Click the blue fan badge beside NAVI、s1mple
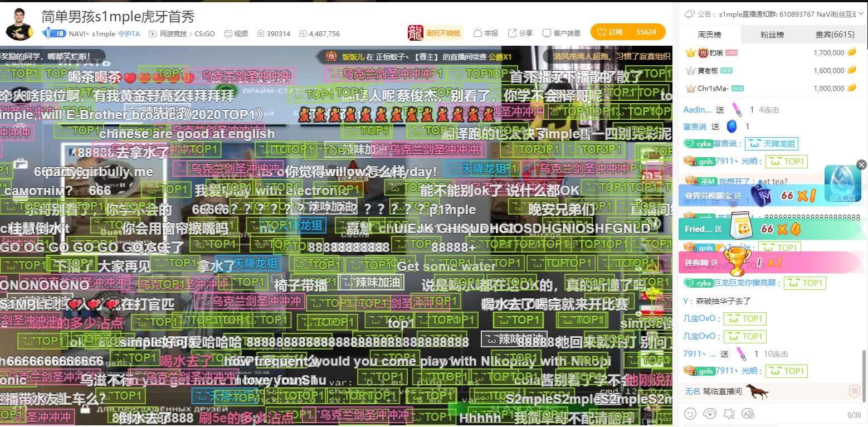868x427 pixels. click(x=54, y=33)
